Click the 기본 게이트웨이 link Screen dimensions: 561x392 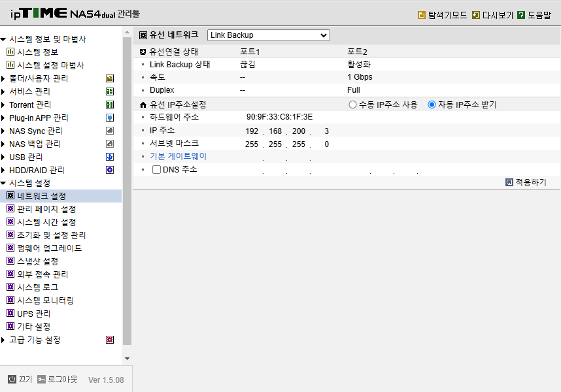[178, 156]
